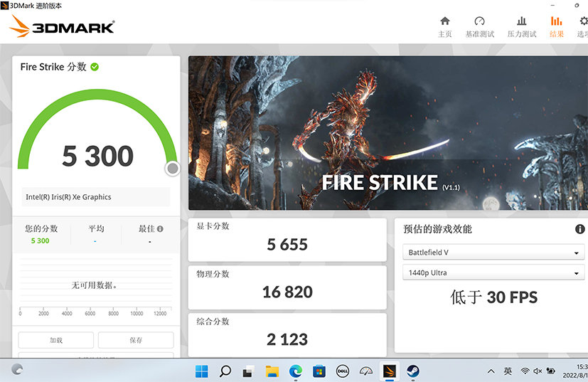Screen dimensions: 588x382
Task: Launch Microsoft Edge from the taskbar
Action: pyautogui.click(x=296, y=371)
